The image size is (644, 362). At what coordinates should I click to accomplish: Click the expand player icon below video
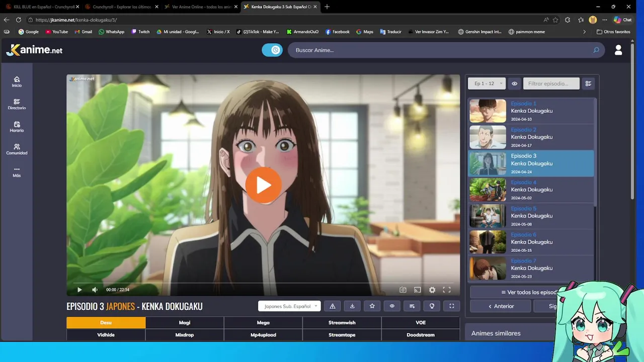click(x=452, y=306)
